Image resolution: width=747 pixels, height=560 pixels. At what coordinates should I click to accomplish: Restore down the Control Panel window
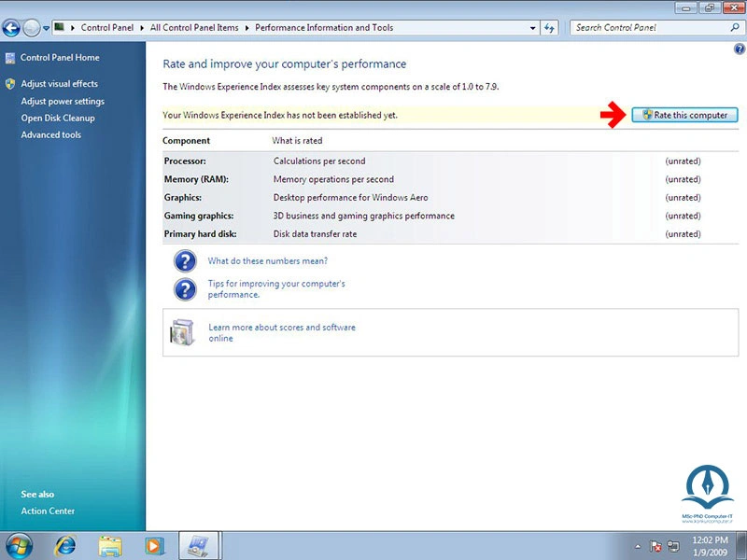(710, 7)
